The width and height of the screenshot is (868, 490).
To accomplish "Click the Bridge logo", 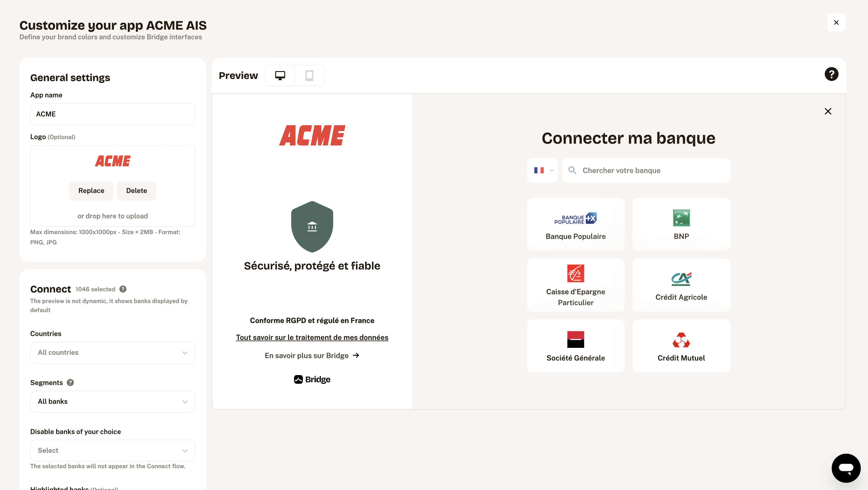I will tap(312, 379).
